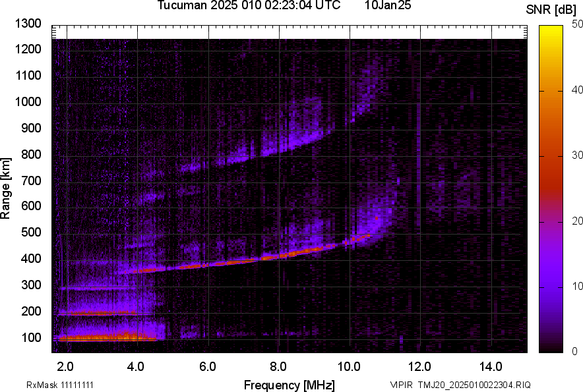This screenshot has width=583, height=392.
Task: Click the red hot spot near 10.8 MHz, 560 km
Action: [377, 219]
